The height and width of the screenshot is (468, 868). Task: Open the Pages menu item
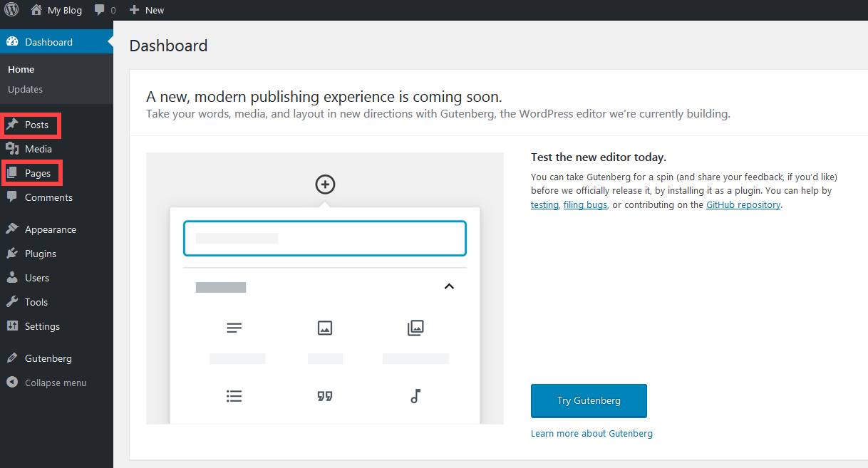click(38, 173)
